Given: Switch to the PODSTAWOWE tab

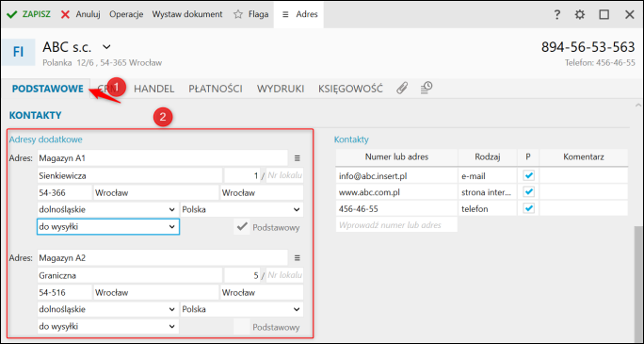Looking at the screenshot, I should click(x=48, y=89).
